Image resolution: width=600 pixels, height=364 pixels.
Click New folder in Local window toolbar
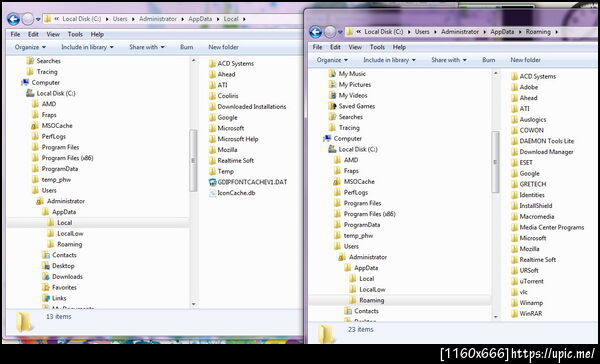[223, 47]
